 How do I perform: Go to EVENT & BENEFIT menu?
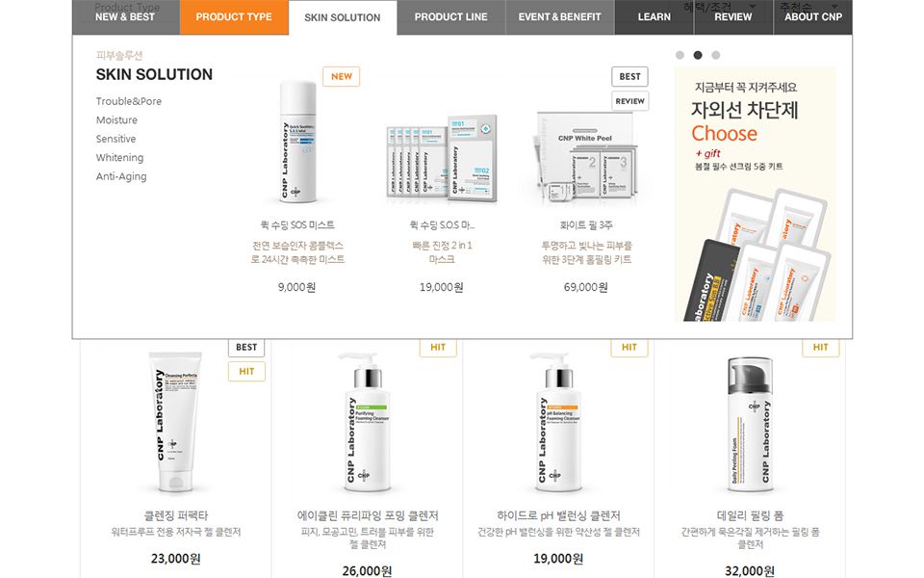[560, 17]
